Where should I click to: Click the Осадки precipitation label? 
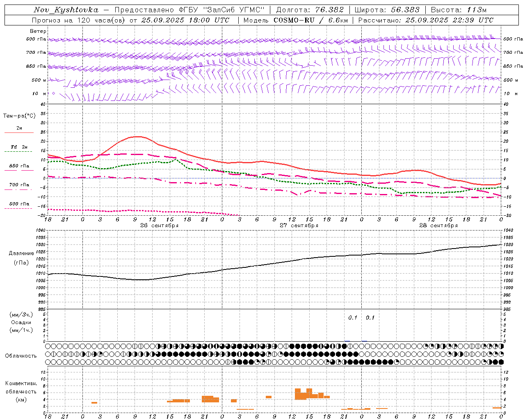(21, 322)
